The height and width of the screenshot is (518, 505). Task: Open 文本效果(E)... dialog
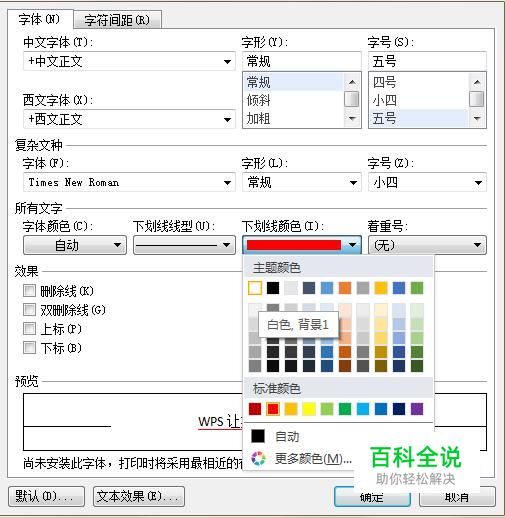(x=139, y=496)
